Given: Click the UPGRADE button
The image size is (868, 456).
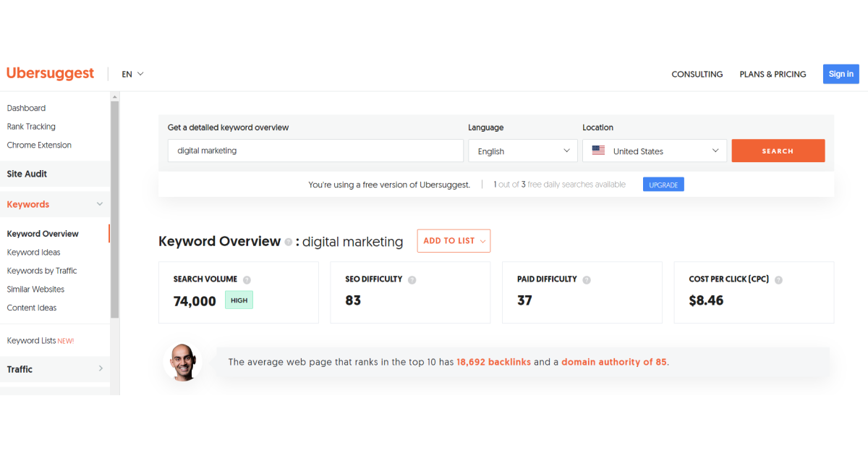Looking at the screenshot, I should [663, 184].
